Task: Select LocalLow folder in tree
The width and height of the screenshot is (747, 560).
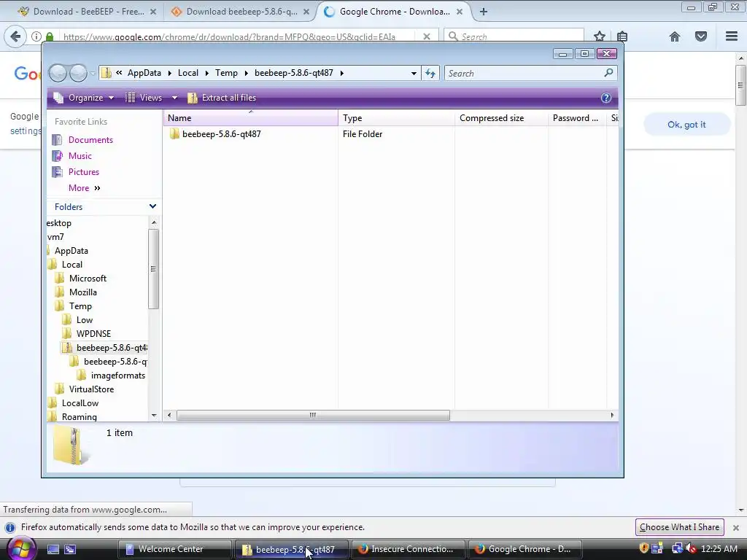Action: 80,402
